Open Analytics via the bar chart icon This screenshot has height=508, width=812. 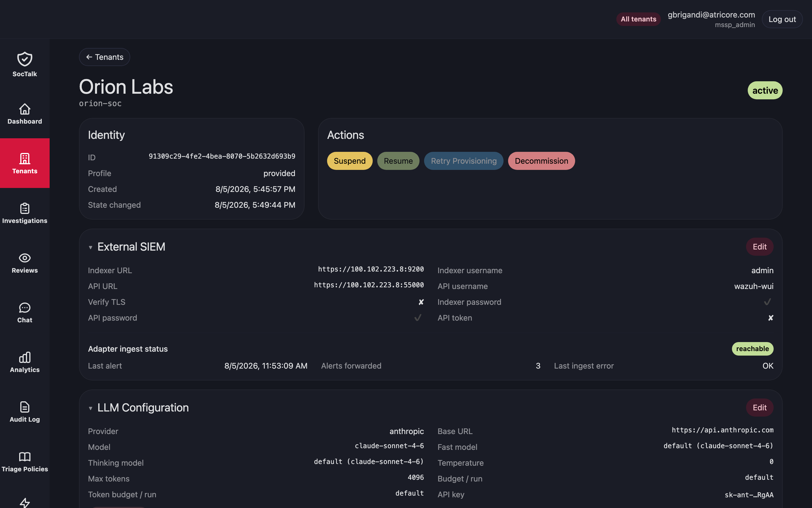coord(25,357)
